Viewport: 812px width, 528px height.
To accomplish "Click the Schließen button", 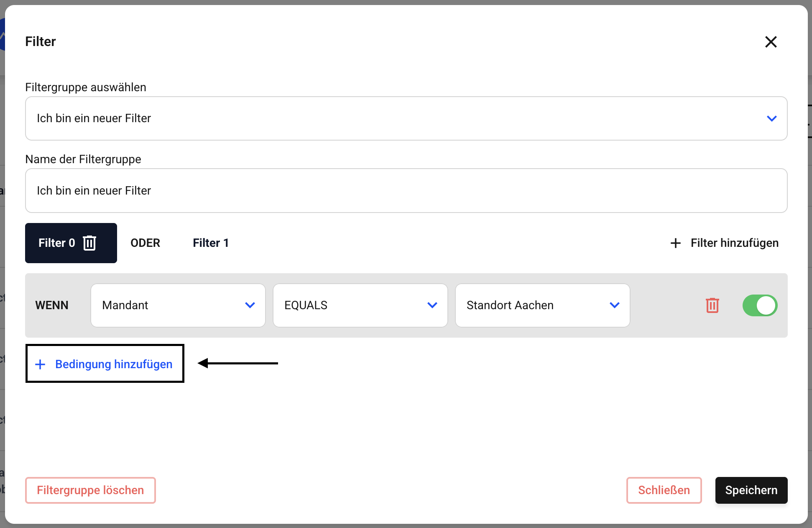I will [x=664, y=490].
